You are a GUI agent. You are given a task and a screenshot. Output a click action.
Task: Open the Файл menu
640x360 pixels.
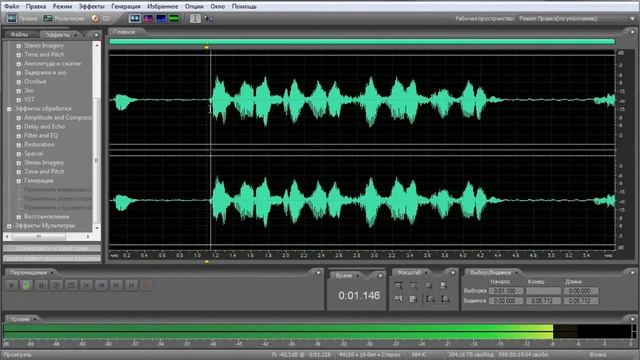tap(11, 7)
